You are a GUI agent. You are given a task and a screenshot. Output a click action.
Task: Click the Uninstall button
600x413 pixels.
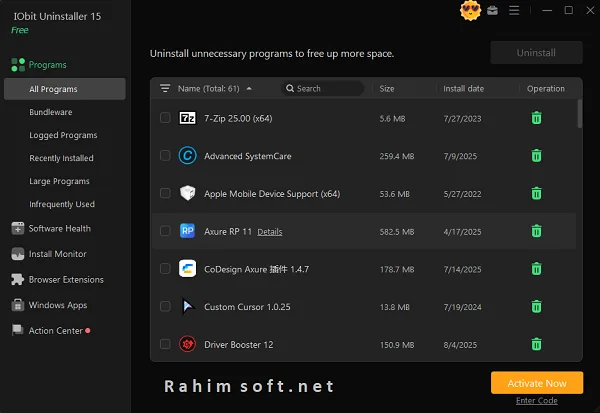click(x=536, y=52)
